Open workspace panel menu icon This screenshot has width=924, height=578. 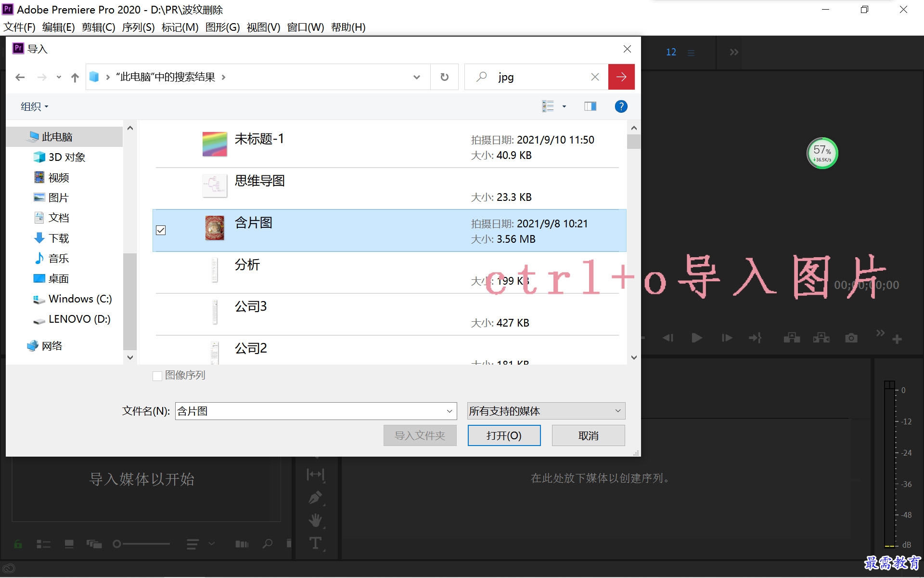coord(691,53)
